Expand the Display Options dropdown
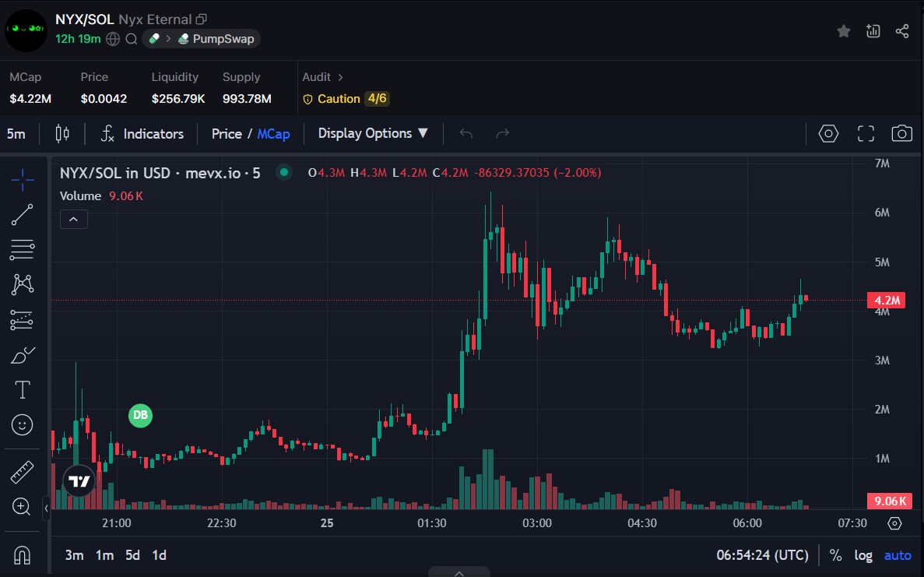The image size is (924, 577). 372,133
